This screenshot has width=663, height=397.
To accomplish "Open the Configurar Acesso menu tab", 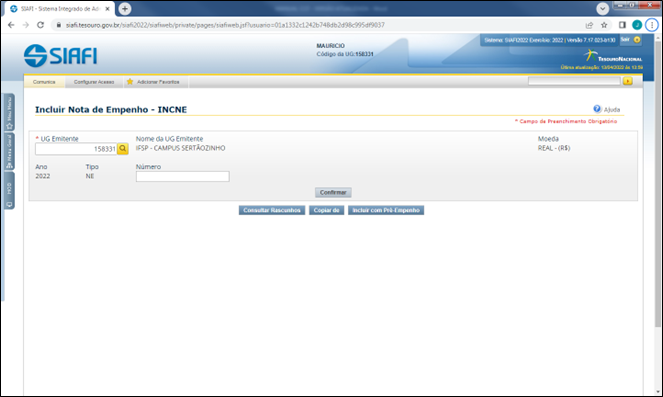I will pyautogui.click(x=94, y=82).
